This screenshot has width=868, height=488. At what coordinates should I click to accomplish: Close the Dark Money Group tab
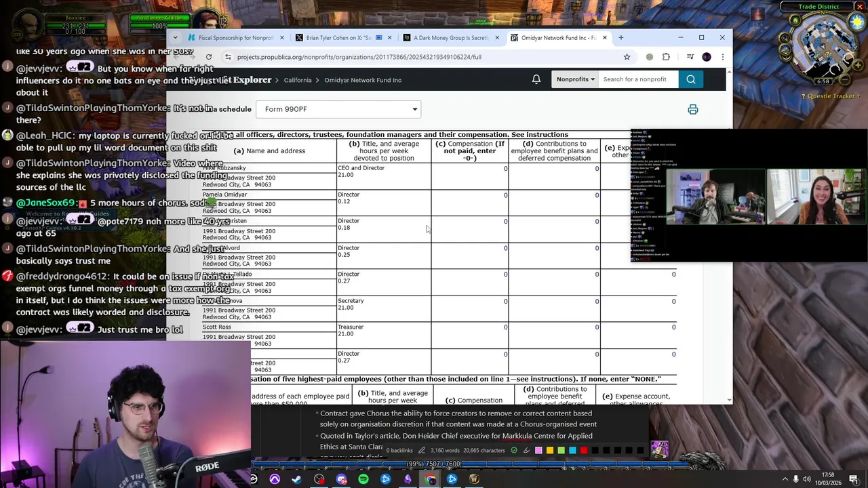pyautogui.click(x=497, y=38)
